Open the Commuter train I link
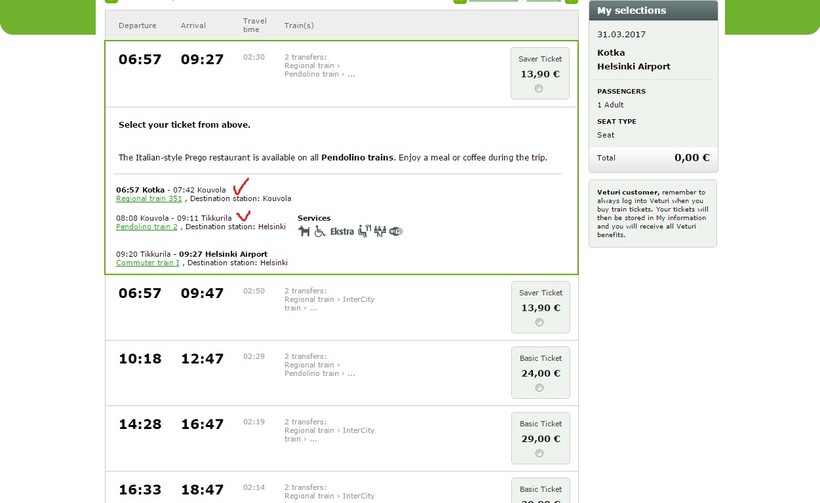820x503 pixels. click(x=148, y=263)
